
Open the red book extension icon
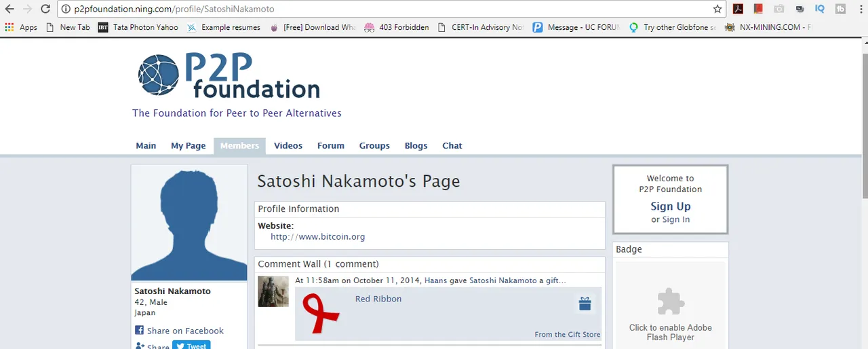[x=758, y=9]
